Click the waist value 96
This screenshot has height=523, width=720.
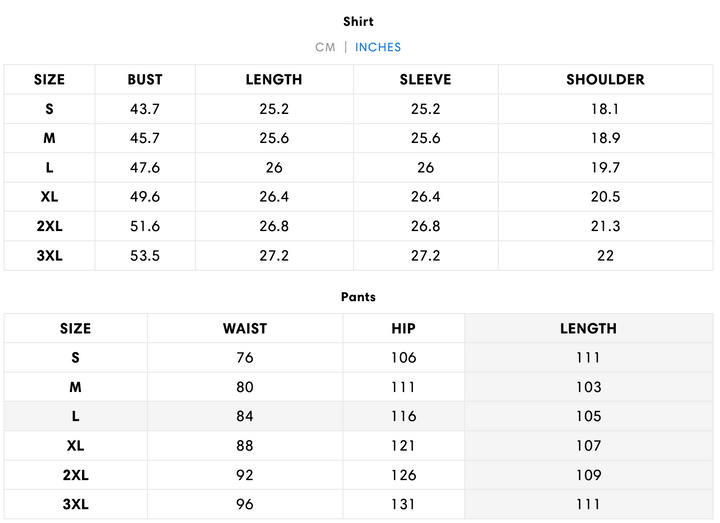[x=245, y=504]
